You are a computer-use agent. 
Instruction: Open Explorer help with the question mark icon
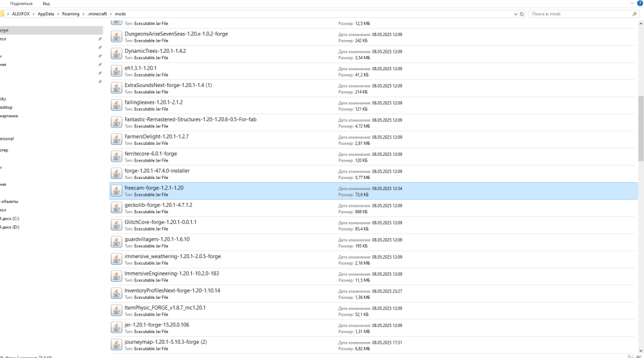coord(639,3)
